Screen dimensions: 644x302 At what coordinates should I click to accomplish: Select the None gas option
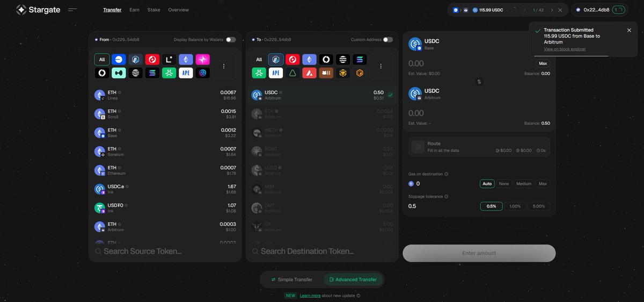point(504,184)
